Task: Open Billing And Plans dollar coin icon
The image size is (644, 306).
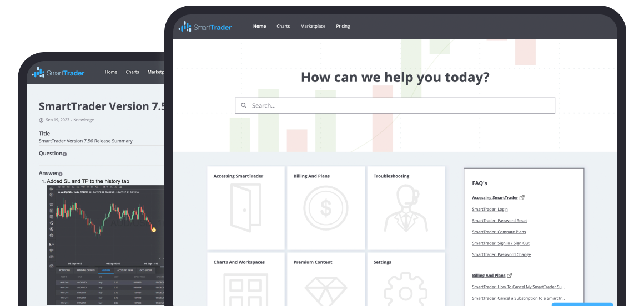Action: pyautogui.click(x=326, y=208)
